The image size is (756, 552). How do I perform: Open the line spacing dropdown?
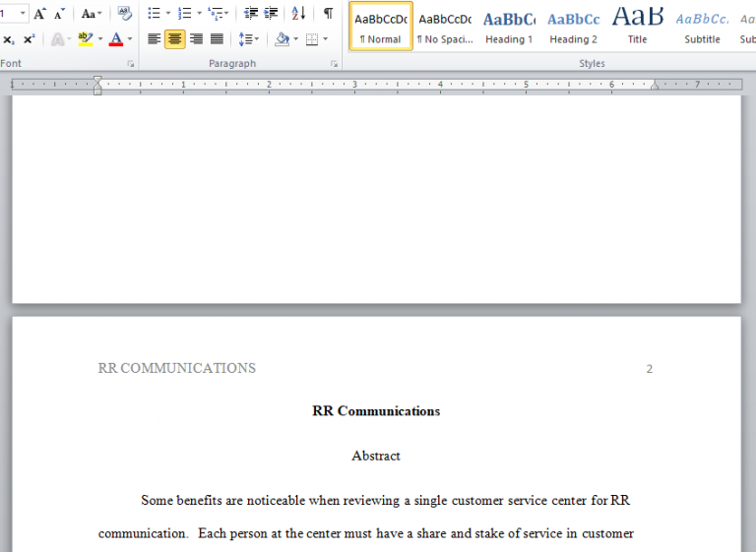pos(249,39)
